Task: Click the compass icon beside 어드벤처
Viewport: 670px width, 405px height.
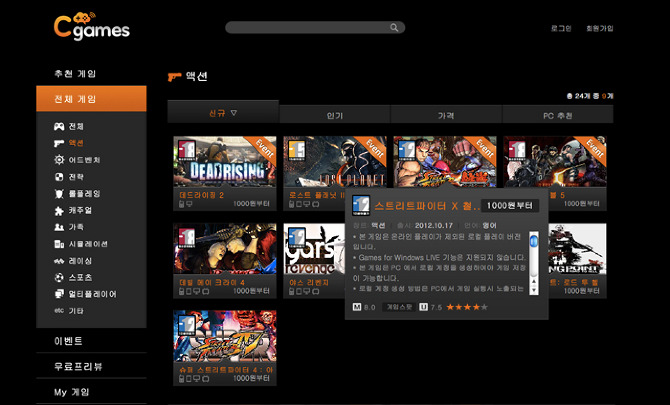Action: point(59,160)
